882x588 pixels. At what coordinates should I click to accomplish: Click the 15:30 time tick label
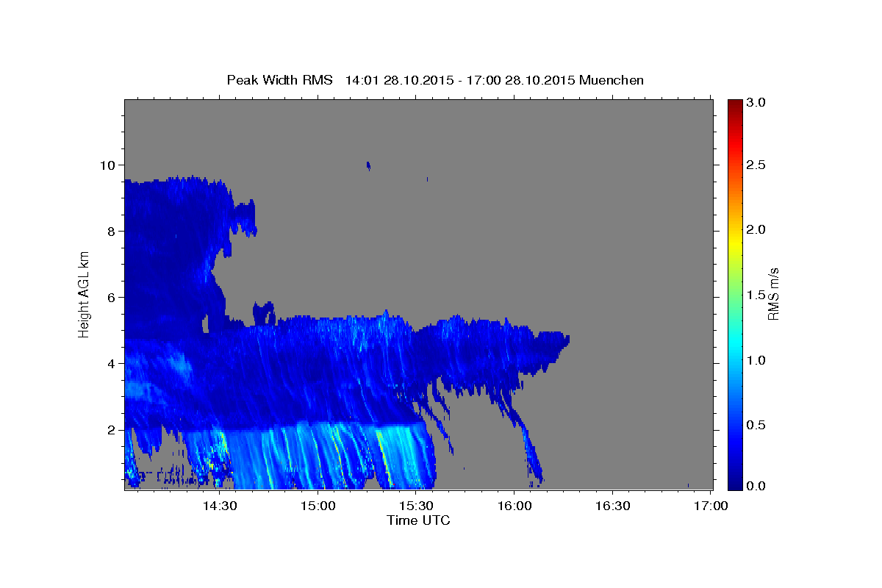[x=416, y=506]
